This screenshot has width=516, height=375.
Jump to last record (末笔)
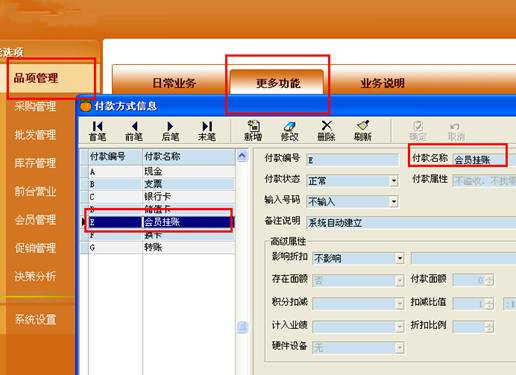pyautogui.click(x=207, y=131)
